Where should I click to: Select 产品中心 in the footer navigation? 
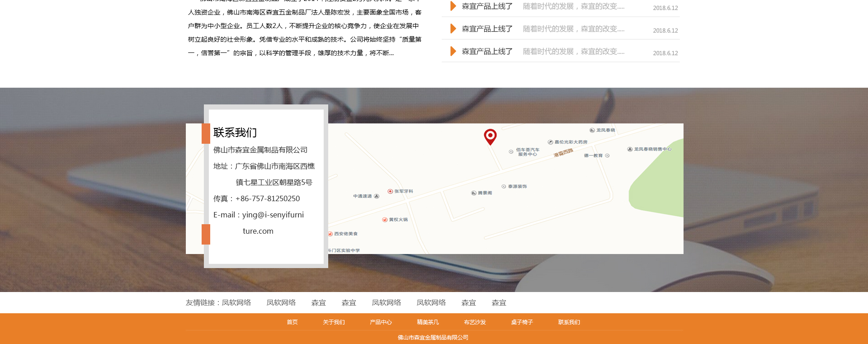[x=381, y=322]
